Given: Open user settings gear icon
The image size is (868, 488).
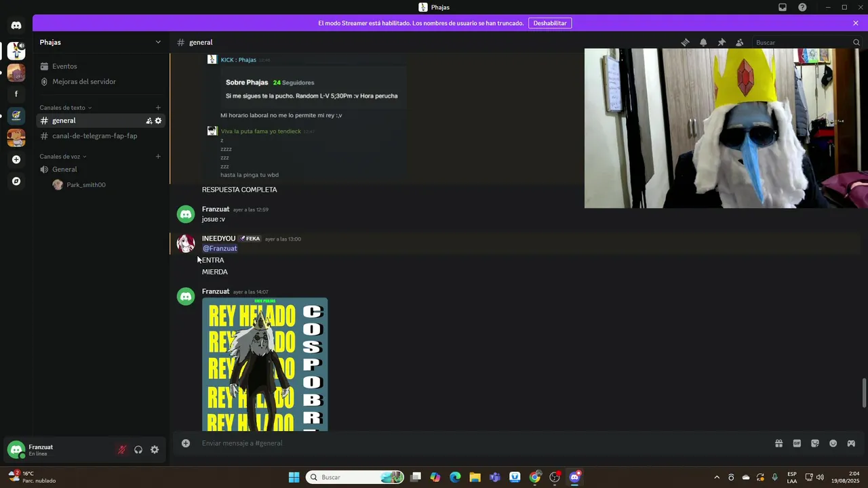Looking at the screenshot, I should tap(155, 449).
